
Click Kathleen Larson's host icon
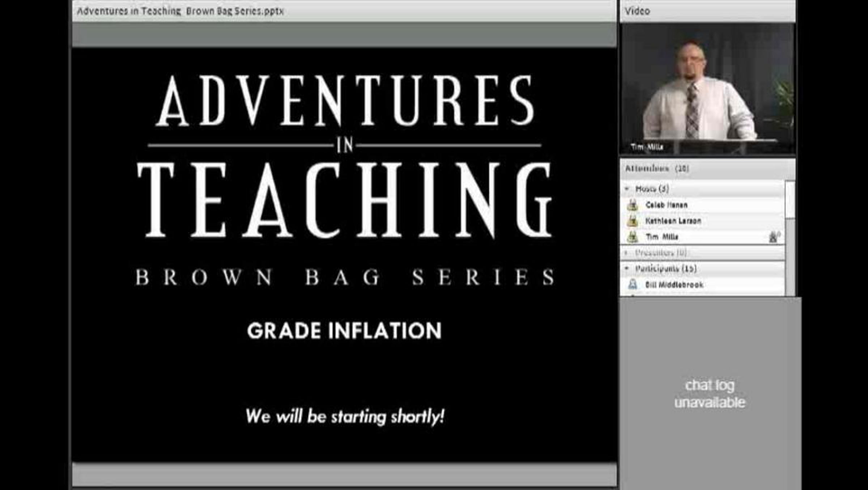[x=632, y=221]
